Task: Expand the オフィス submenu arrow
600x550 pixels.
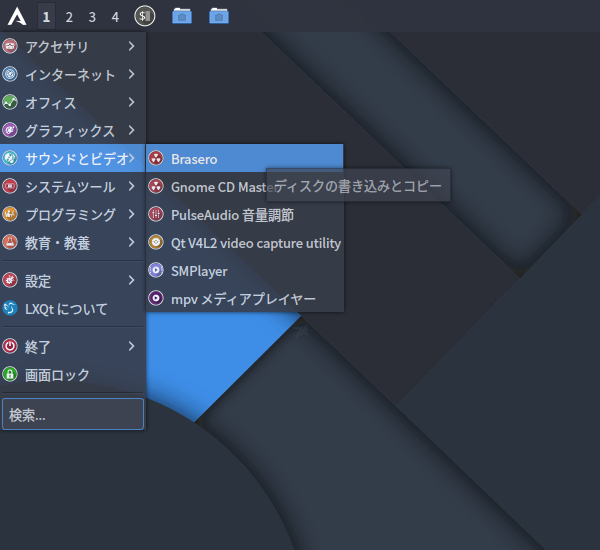Action: (x=132, y=102)
